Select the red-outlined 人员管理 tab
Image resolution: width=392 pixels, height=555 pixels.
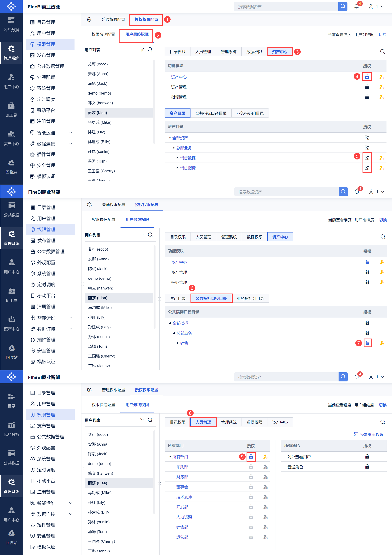203,422
